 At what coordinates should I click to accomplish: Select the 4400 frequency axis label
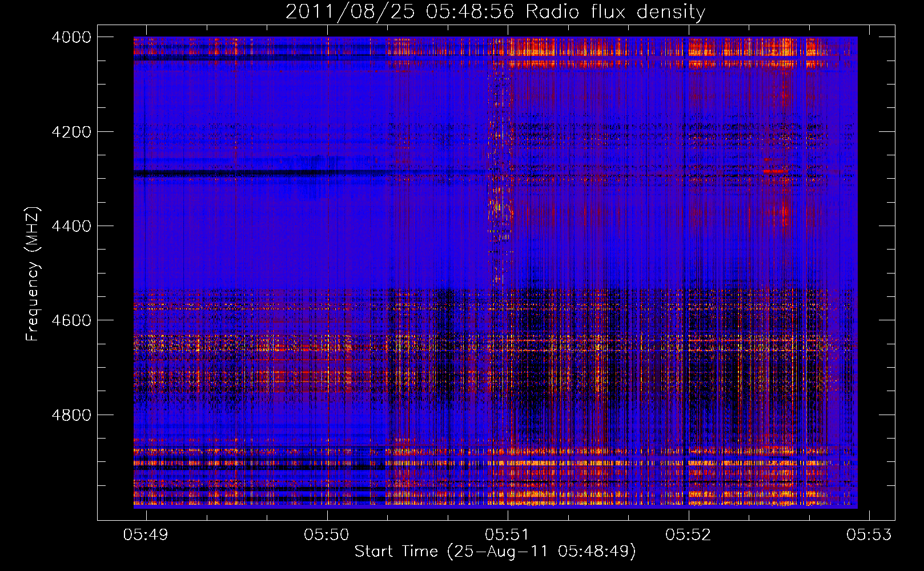[71, 226]
